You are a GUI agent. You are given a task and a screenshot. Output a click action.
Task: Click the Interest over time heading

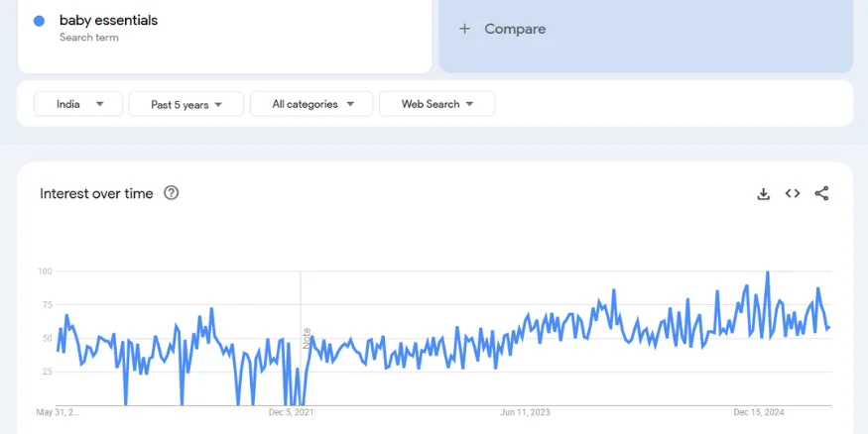(x=96, y=193)
